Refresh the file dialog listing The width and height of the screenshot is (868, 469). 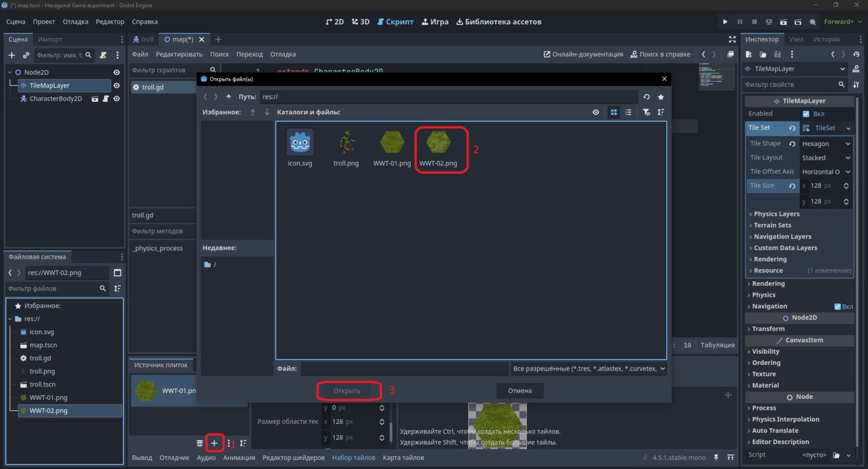646,97
